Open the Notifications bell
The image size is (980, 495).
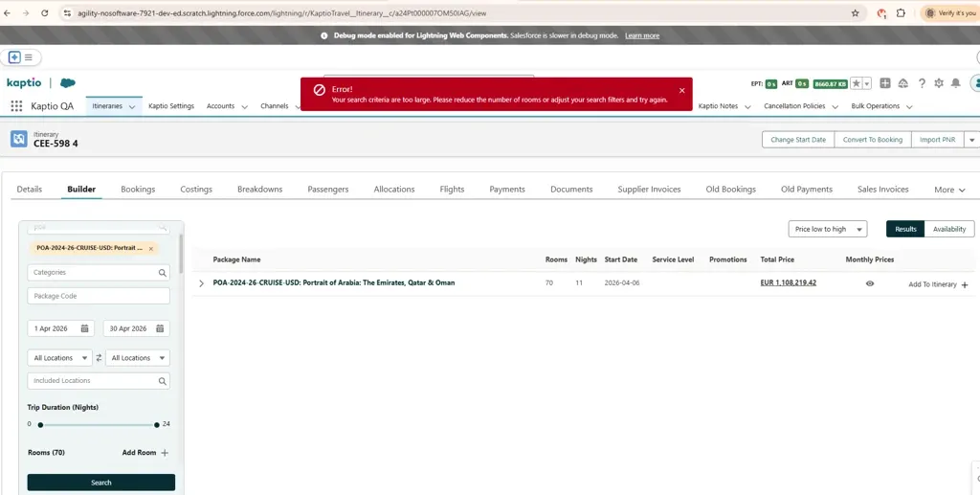coord(956,83)
